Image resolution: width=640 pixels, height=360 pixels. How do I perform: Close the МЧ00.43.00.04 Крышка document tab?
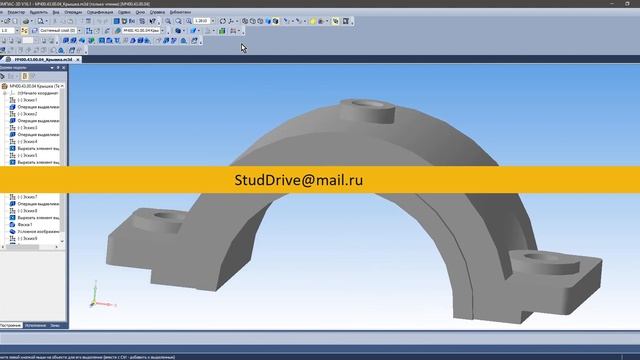[x=78, y=60]
